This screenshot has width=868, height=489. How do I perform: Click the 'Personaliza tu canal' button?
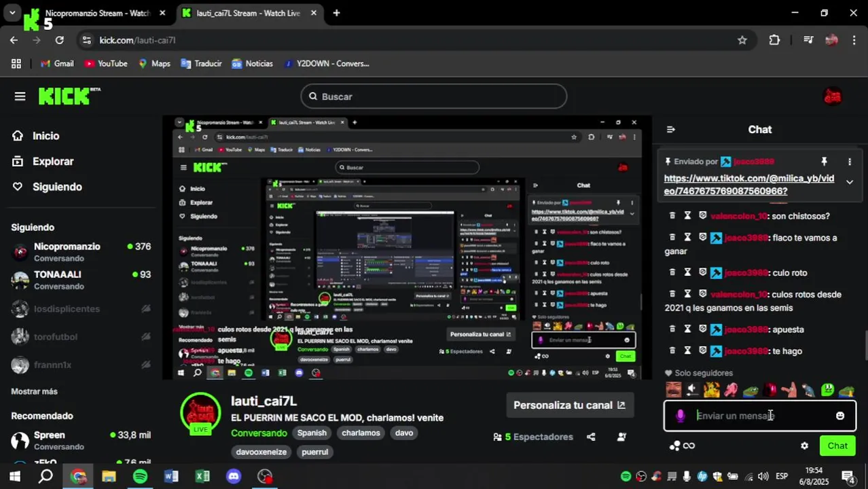569,405
